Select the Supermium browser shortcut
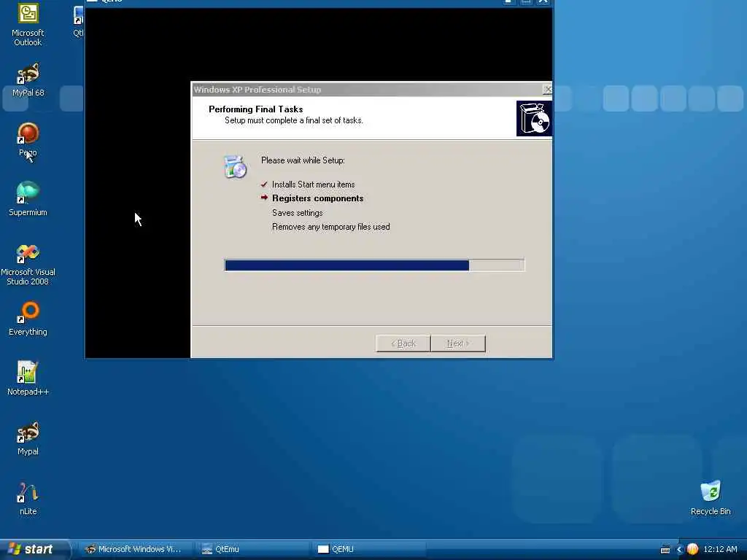Screen dimensions: 747x560 click(x=28, y=199)
